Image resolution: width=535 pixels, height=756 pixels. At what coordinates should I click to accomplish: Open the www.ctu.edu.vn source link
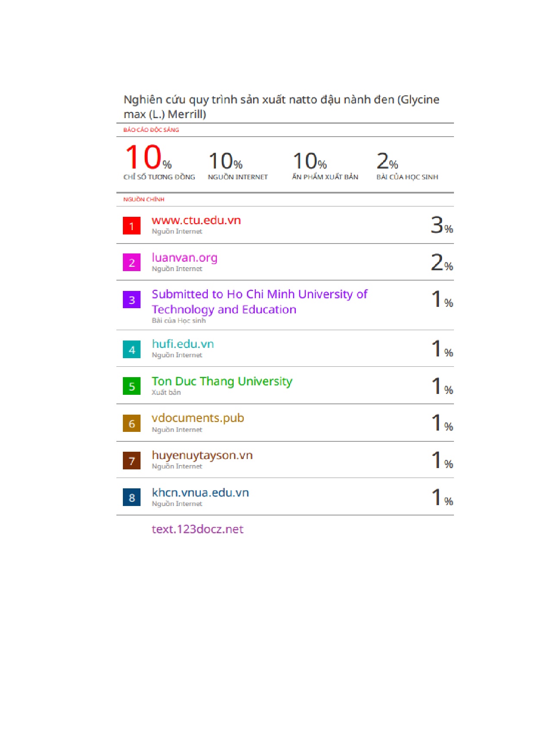point(196,220)
